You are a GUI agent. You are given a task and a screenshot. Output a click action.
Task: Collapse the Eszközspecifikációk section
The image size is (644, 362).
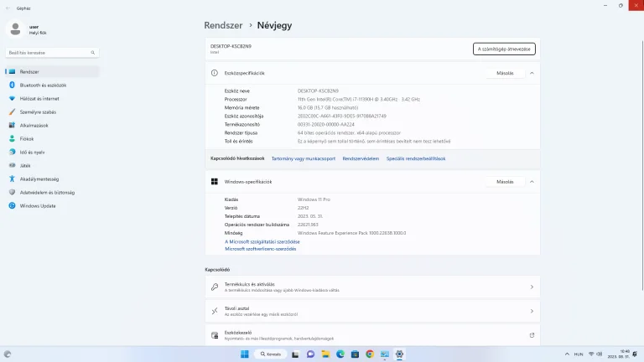(x=532, y=73)
